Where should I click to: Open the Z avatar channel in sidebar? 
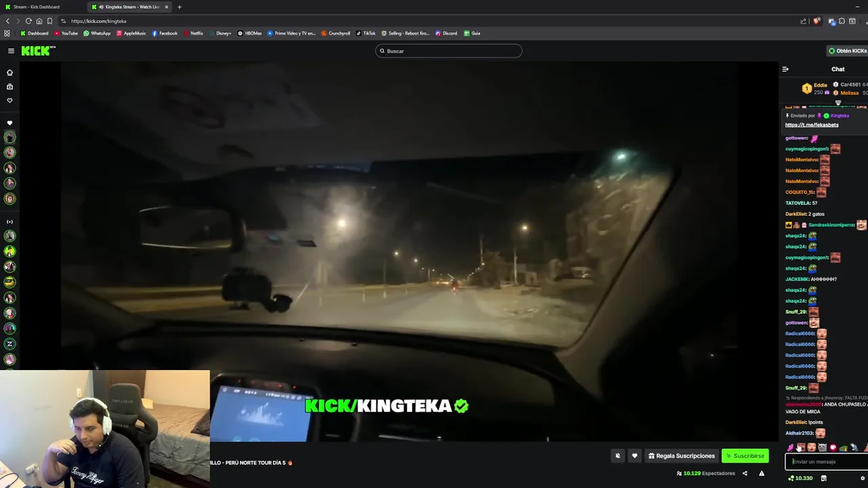click(x=9, y=344)
